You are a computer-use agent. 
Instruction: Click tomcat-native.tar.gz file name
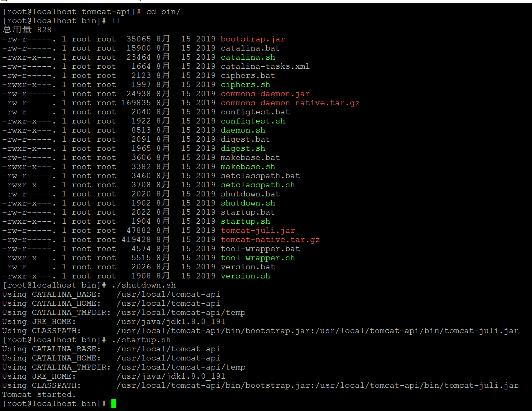tap(270, 239)
